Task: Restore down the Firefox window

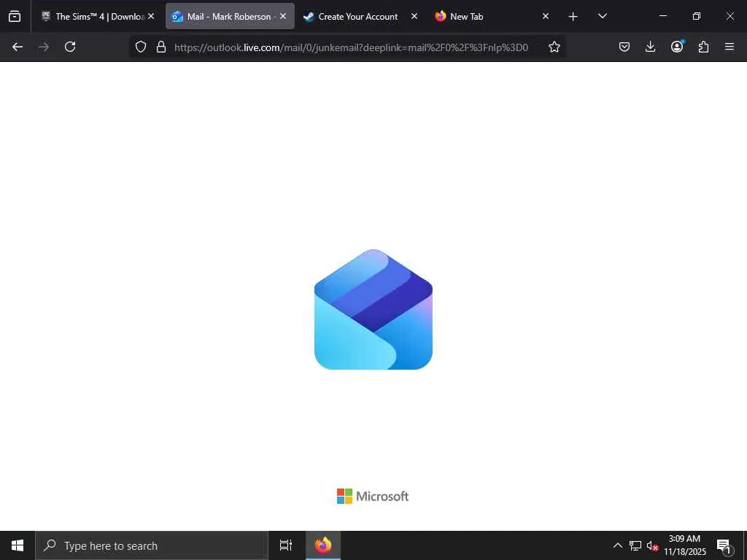Action: [x=697, y=16]
